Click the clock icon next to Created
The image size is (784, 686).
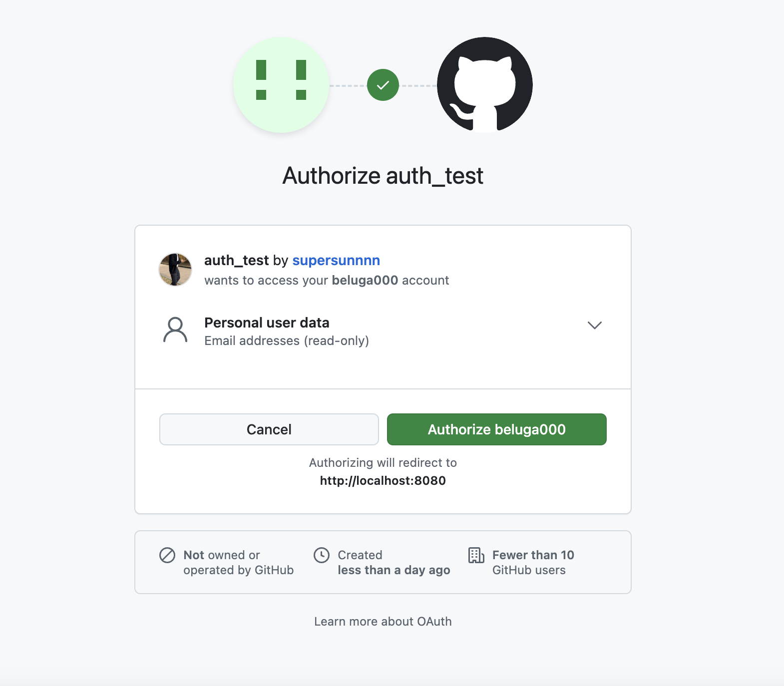322,555
